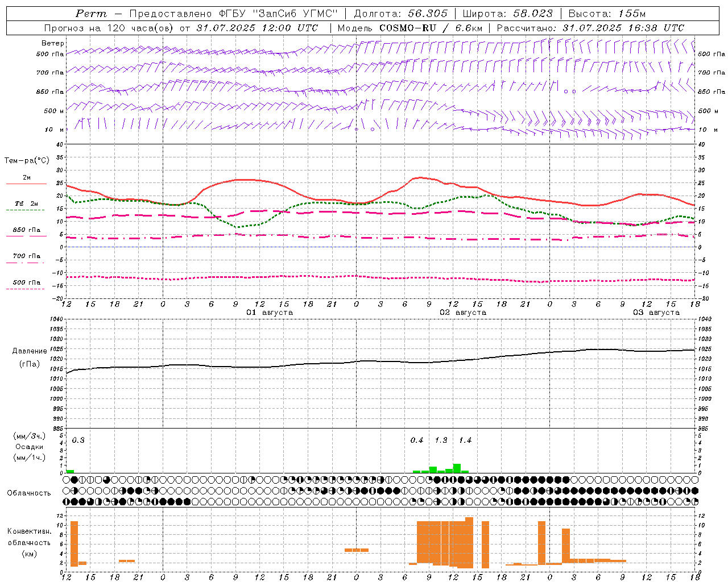Click 'Рассчитано: 31.07.2025 16:38 UTC' timestamp
Image resolution: width=728 pixels, height=582 pixels.
pos(590,28)
